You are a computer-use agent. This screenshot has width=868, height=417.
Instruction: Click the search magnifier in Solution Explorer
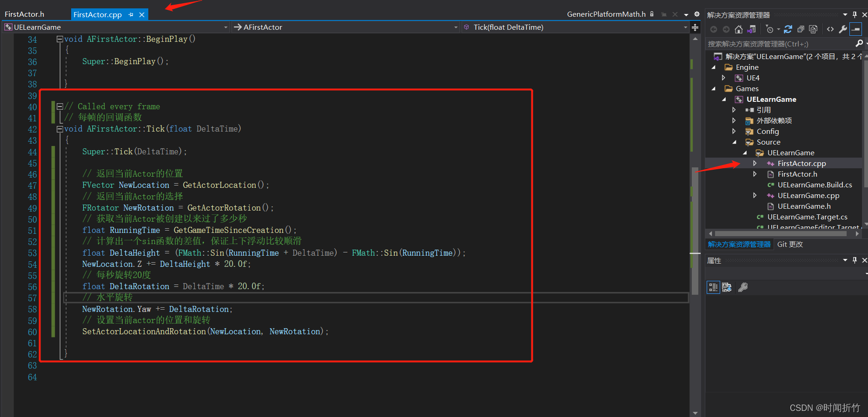coord(859,43)
